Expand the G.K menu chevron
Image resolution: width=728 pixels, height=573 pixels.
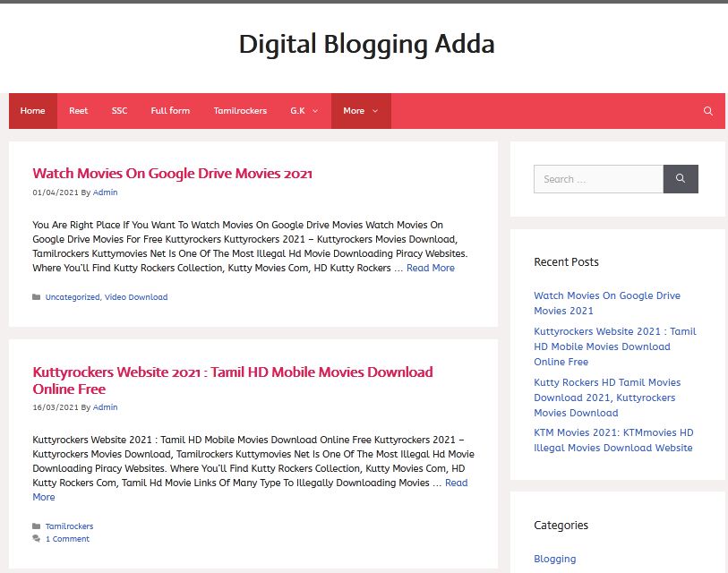pyautogui.click(x=315, y=111)
